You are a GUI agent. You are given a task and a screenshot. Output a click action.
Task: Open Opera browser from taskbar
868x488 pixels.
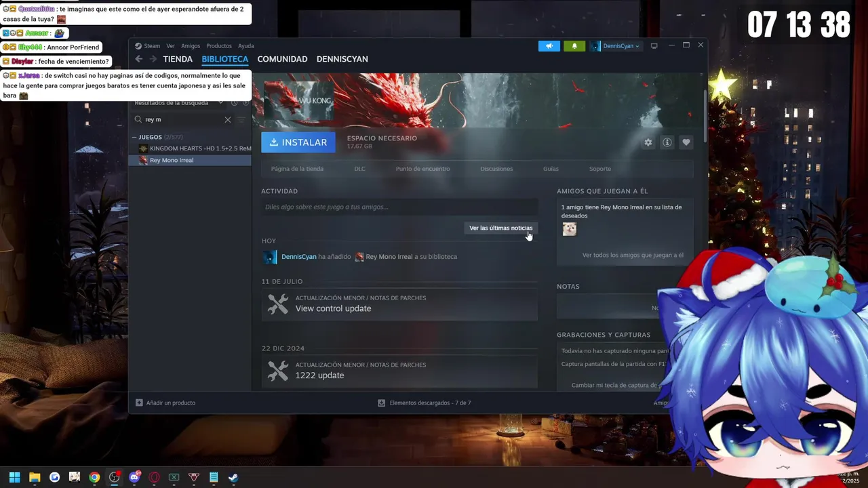(x=154, y=477)
